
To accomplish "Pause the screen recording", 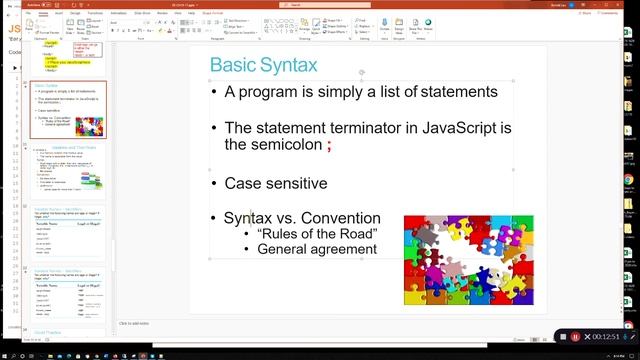I will pyautogui.click(x=575, y=337).
